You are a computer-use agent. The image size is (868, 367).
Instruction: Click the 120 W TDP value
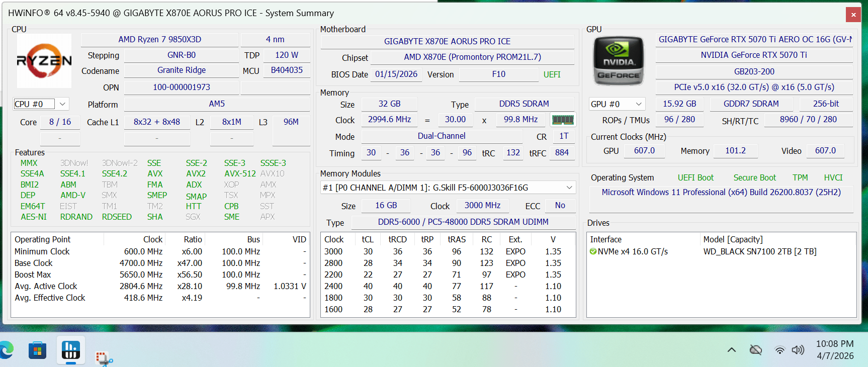287,55
